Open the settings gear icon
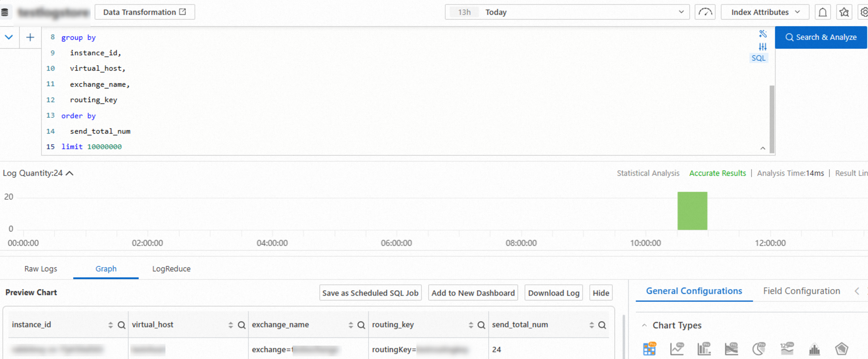868x359 pixels. 864,12
